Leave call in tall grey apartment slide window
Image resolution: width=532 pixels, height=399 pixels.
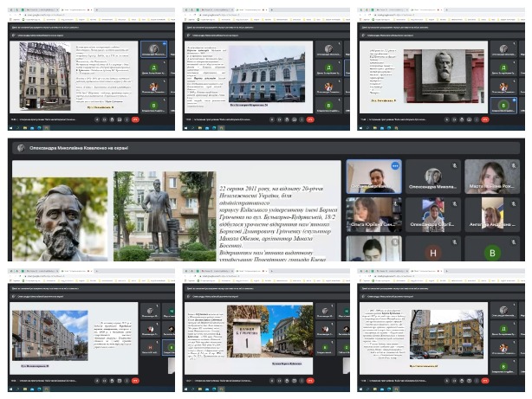coord(135,119)
